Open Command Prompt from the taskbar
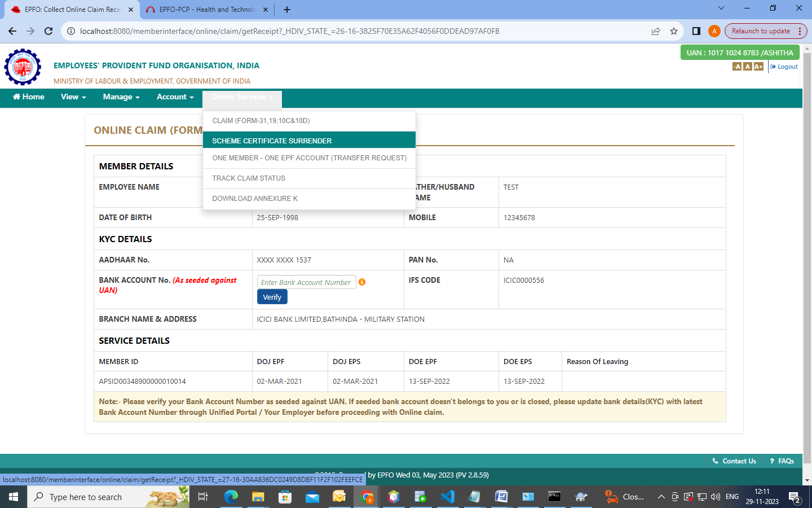 (x=555, y=497)
